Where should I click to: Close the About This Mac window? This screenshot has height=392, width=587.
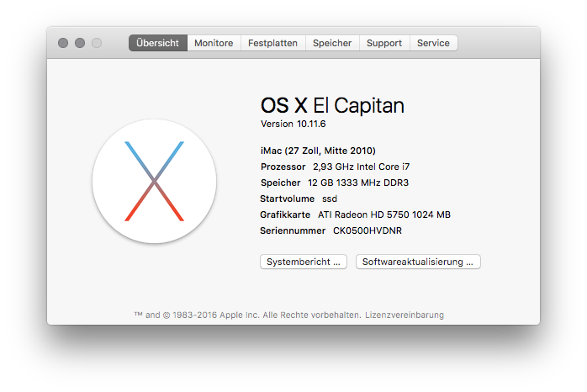[x=63, y=43]
